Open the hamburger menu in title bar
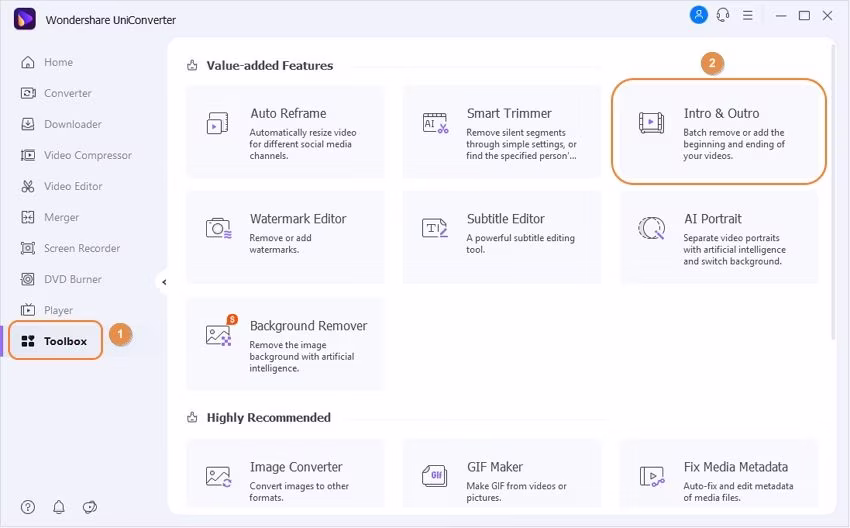850x528 pixels. 748,16
